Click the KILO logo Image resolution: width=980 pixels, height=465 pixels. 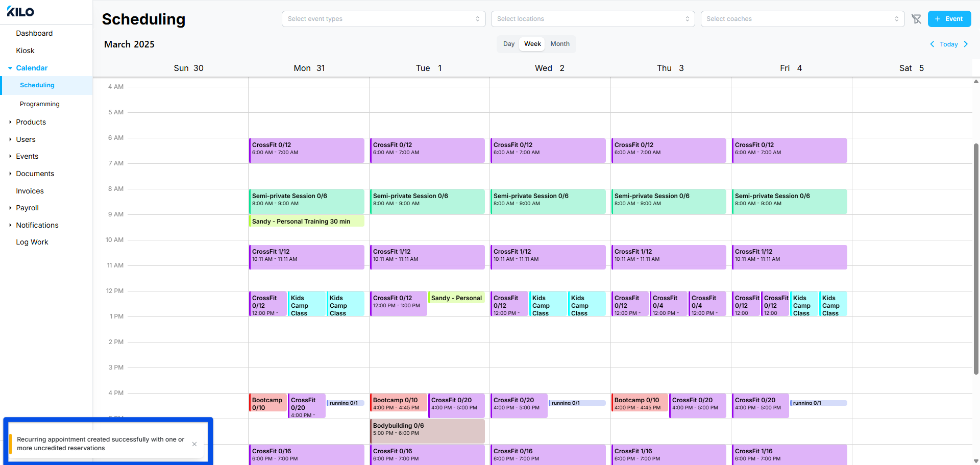20,12
